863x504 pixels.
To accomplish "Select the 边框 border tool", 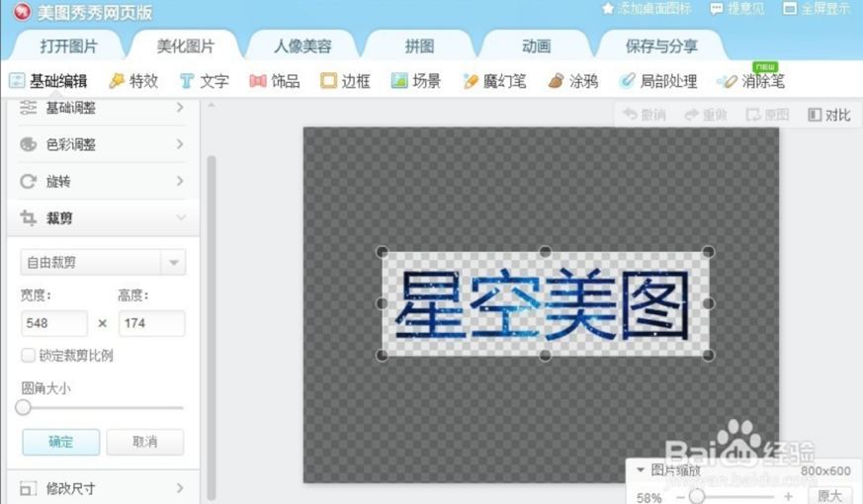I will pyautogui.click(x=345, y=81).
